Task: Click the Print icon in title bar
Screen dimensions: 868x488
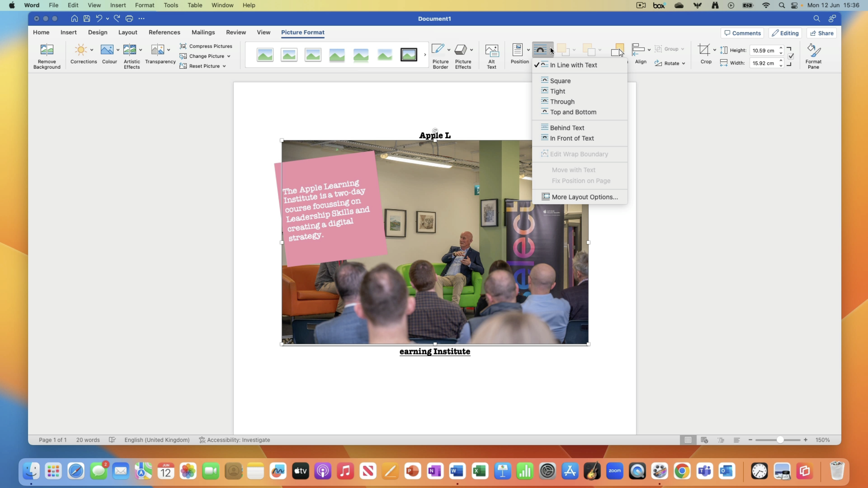Action: (129, 19)
